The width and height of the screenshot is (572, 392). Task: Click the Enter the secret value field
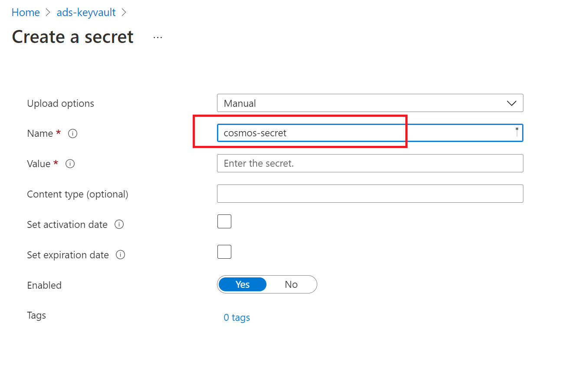click(370, 163)
